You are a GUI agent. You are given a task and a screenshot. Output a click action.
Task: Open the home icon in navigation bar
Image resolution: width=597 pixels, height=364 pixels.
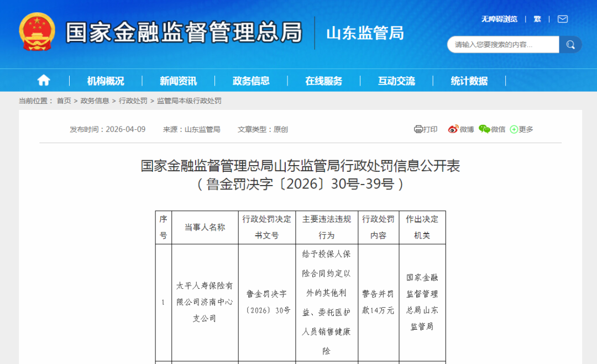(44, 80)
